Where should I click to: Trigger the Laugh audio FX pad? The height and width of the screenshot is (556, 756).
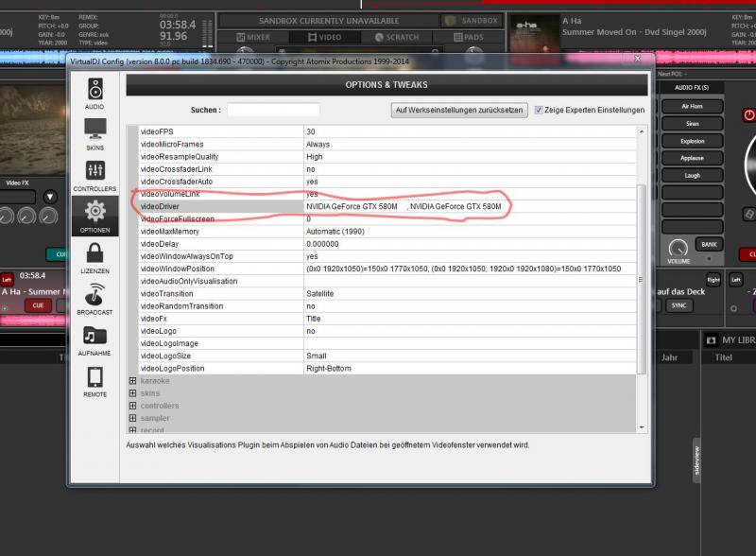pyautogui.click(x=692, y=176)
